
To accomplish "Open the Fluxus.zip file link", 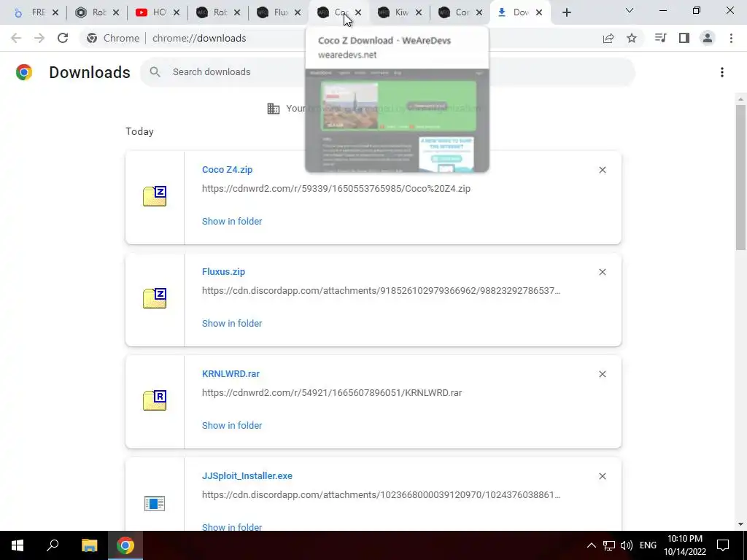I will coord(223,271).
